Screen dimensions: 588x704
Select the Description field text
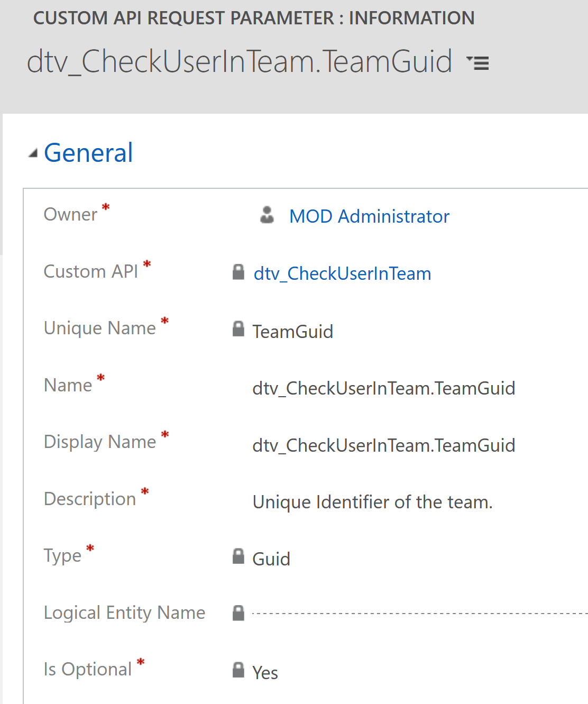tap(372, 502)
